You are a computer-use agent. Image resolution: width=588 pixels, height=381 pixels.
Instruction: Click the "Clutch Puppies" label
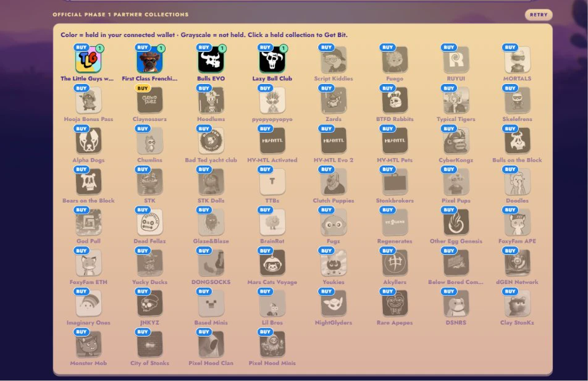tap(334, 201)
